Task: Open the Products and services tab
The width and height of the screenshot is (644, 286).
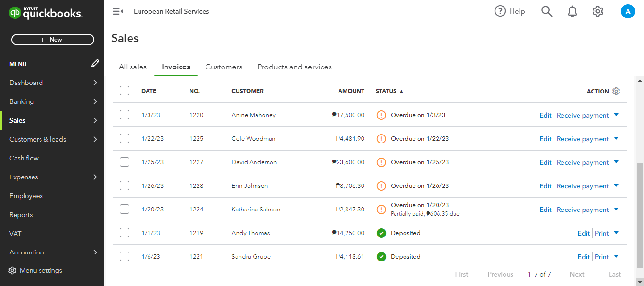Action: tap(295, 67)
